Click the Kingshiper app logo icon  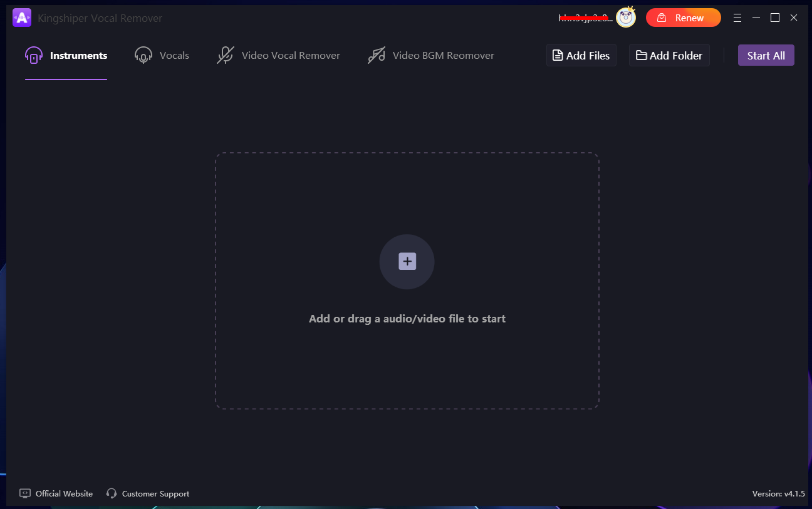pyautogui.click(x=22, y=18)
